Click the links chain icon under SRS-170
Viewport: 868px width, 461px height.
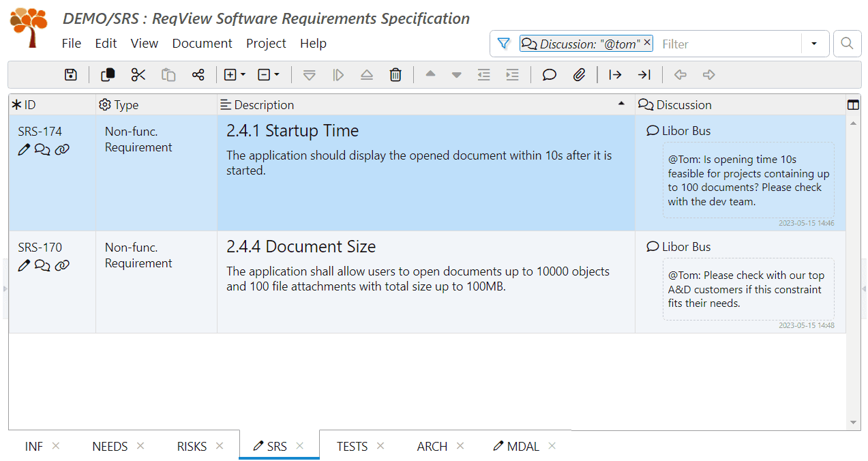pyautogui.click(x=62, y=265)
